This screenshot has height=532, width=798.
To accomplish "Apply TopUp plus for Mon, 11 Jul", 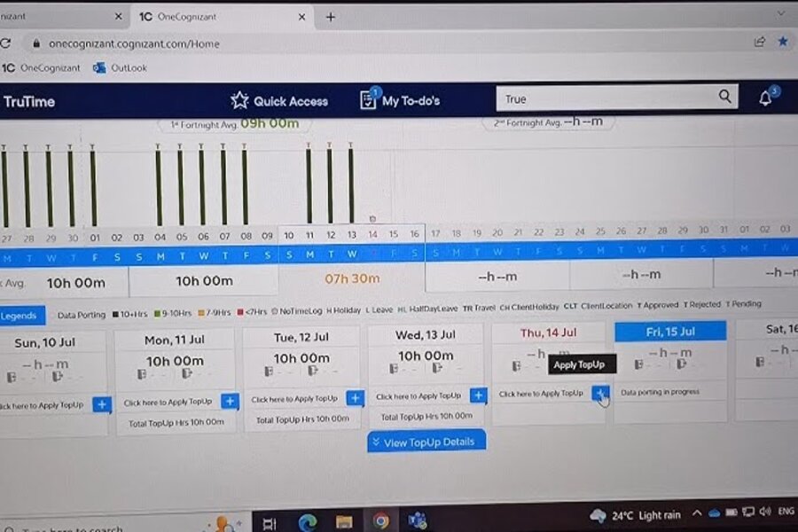I will pos(230,401).
